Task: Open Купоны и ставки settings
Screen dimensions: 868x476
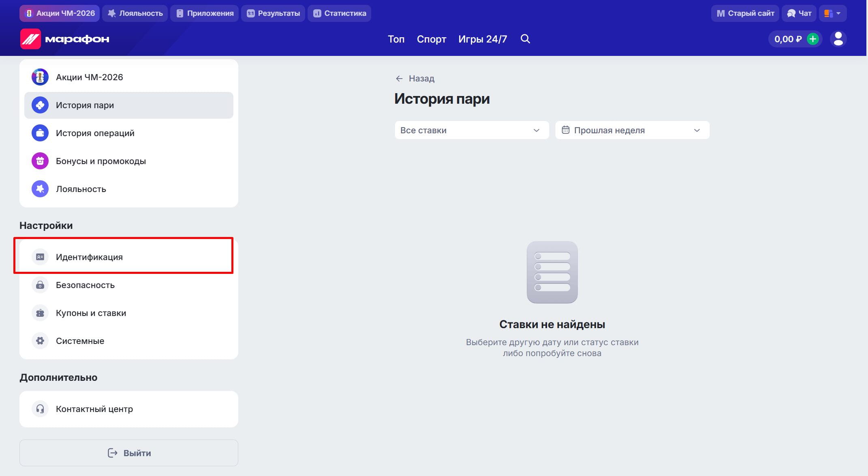Action: (129, 313)
